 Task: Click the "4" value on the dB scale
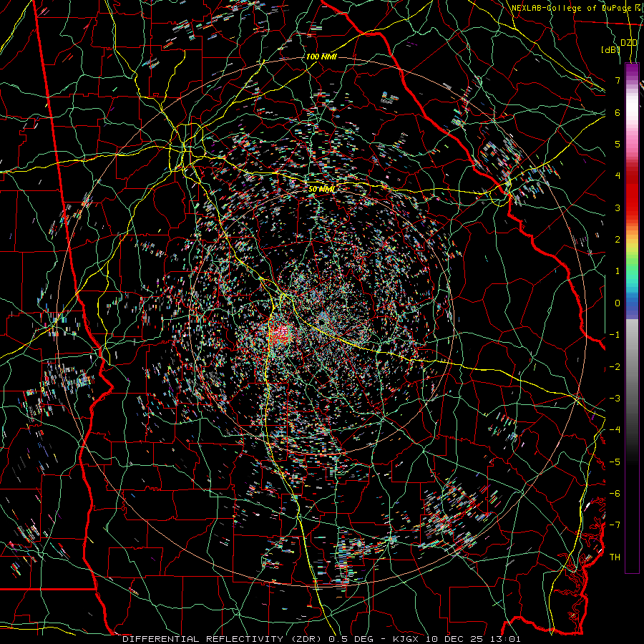(x=618, y=176)
